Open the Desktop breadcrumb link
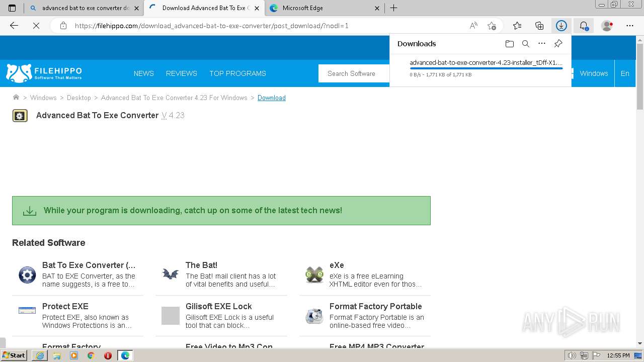This screenshot has width=644, height=362. 79,98
